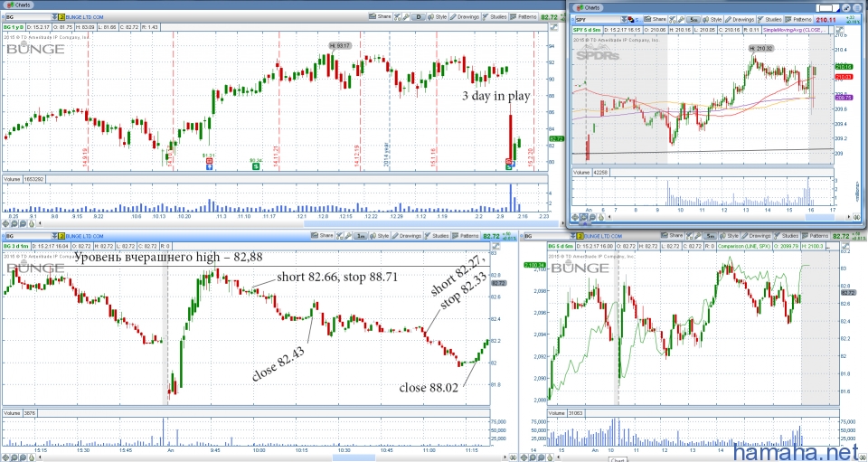Click the axis scale icon at the SPY chart's top right
Image resolution: width=868 pixels, height=462 pixels.
click(840, 30)
